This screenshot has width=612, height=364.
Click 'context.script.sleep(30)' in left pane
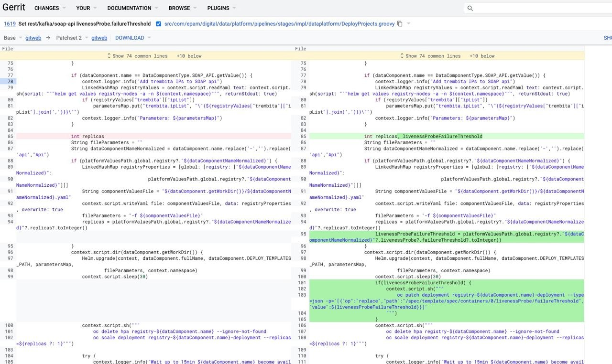[115, 277]
